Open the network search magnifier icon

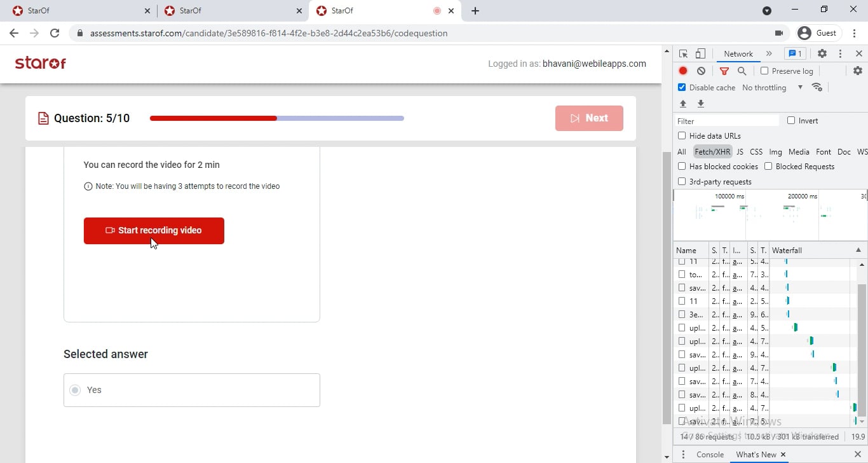pos(742,71)
